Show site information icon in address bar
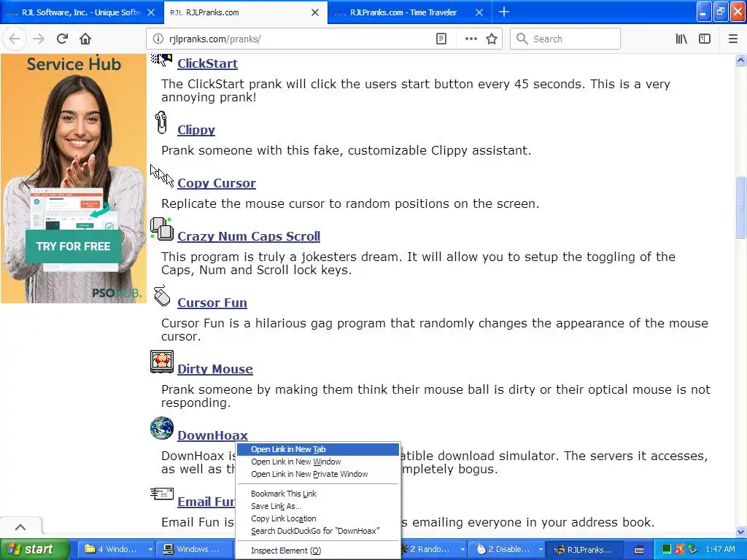 click(158, 39)
